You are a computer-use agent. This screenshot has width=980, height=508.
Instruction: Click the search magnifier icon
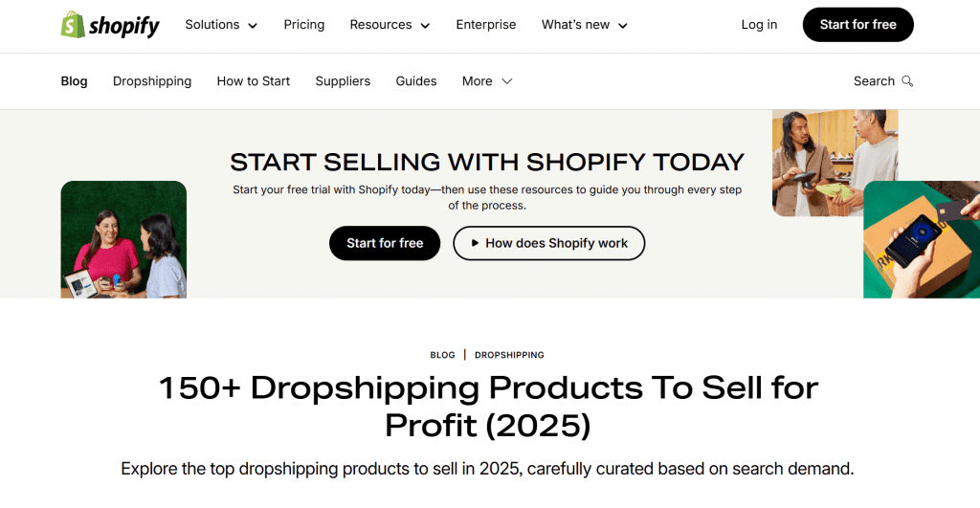907,81
